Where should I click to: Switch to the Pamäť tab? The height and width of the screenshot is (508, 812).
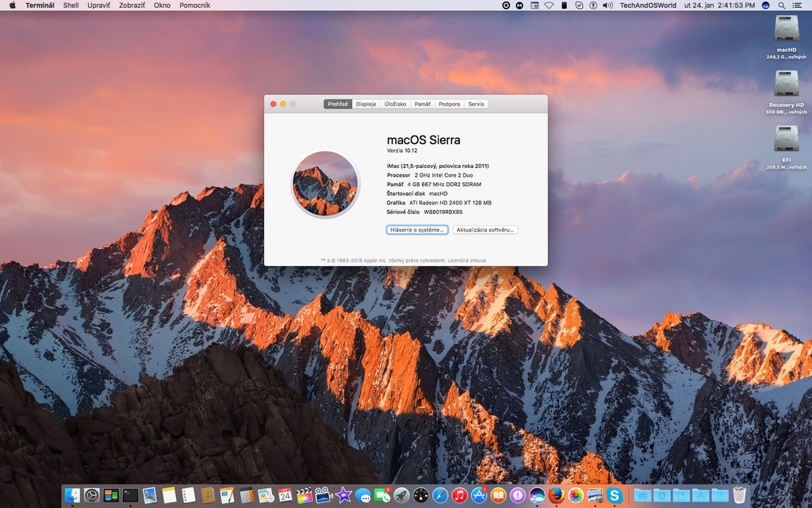click(423, 104)
